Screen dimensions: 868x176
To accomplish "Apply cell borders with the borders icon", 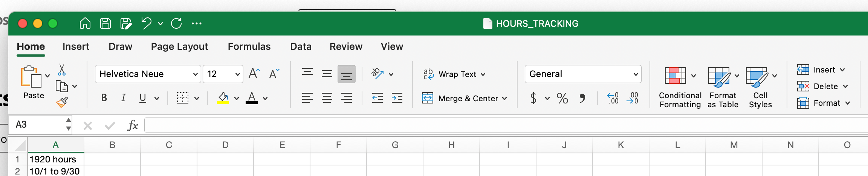I will click(x=183, y=98).
